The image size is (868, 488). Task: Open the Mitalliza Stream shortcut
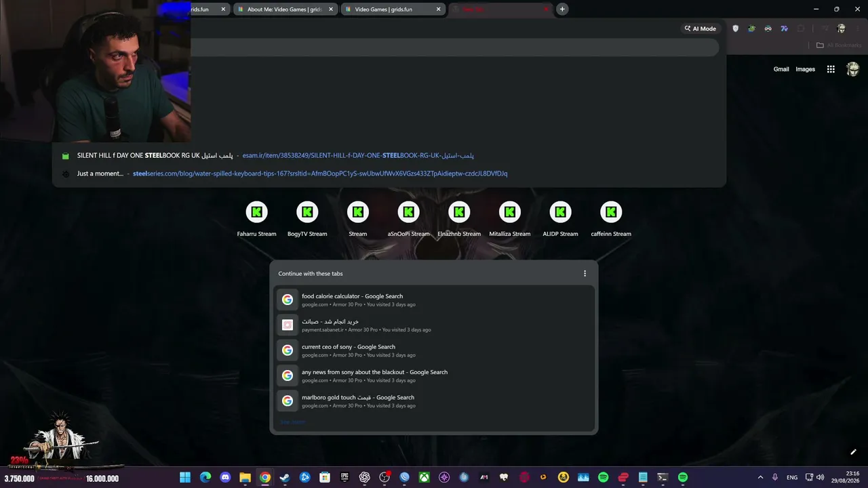coord(510,219)
